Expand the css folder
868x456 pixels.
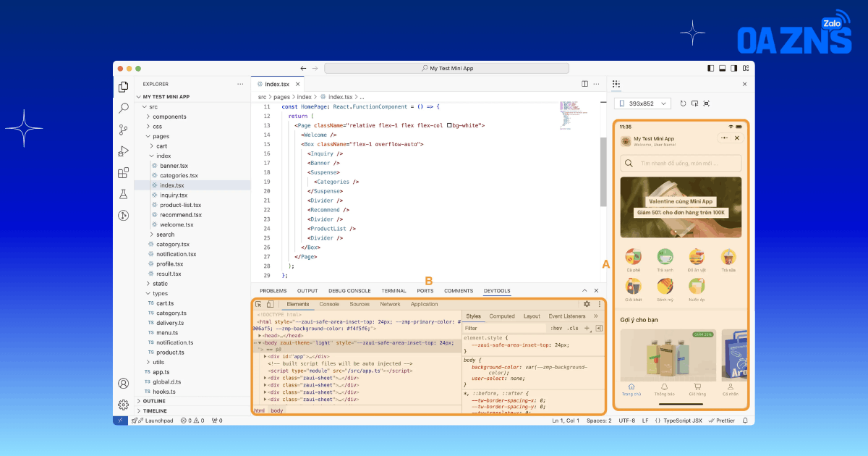point(148,126)
